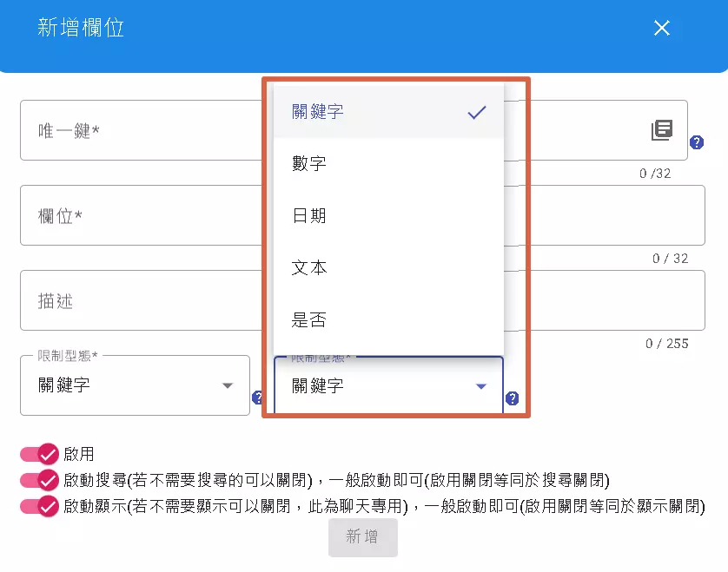Image resolution: width=728 pixels, height=572 pixels.
Task: Open the help icon beside 唯一鍵 field
Action: coord(696,143)
